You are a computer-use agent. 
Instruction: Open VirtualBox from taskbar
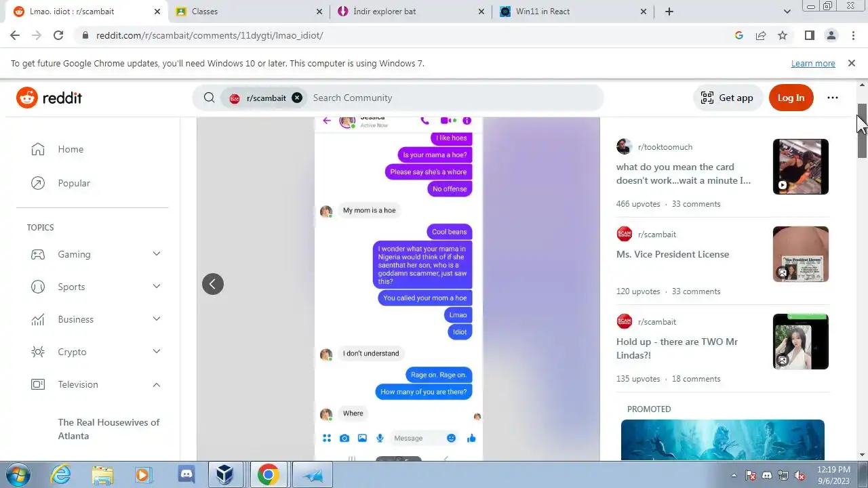(x=226, y=474)
